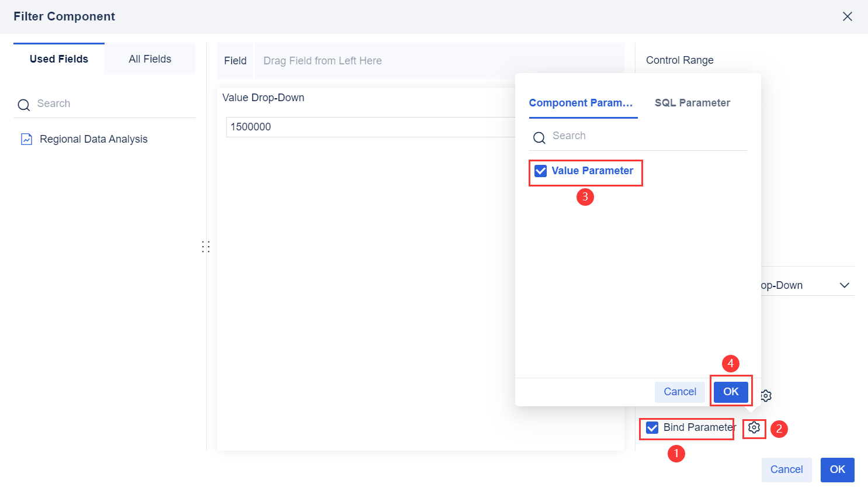Click the Regional Data Analysis chart icon
The height and width of the screenshot is (487, 868).
tap(26, 139)
